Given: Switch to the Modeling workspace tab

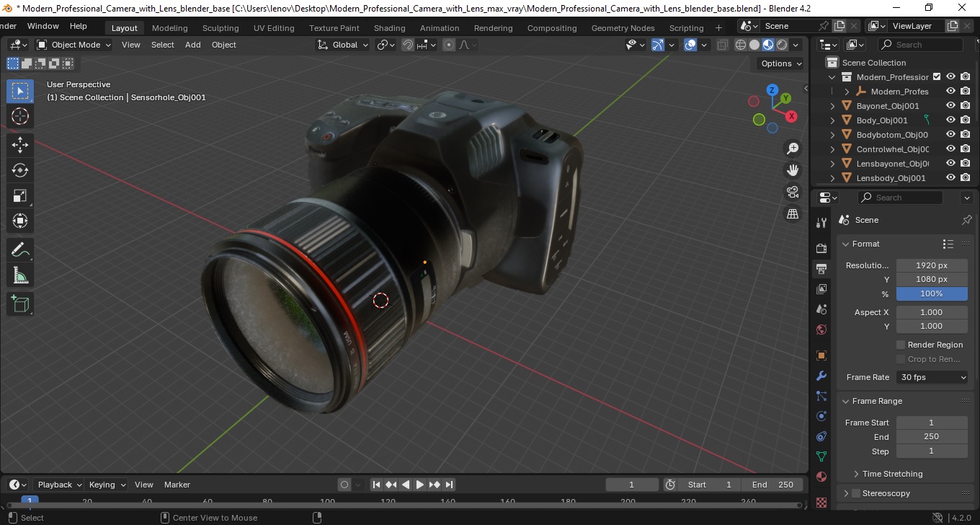Looking at the screenshot, I should pos(170,28).
